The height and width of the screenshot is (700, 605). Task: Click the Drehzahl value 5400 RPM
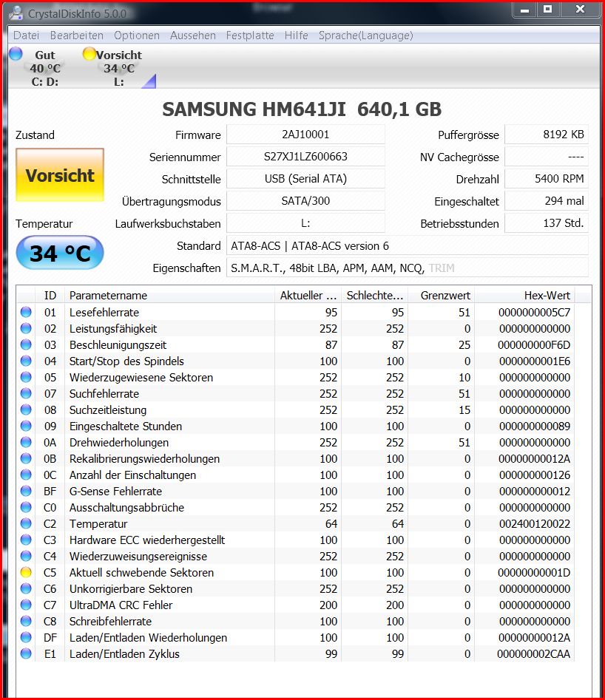[547, 179]
